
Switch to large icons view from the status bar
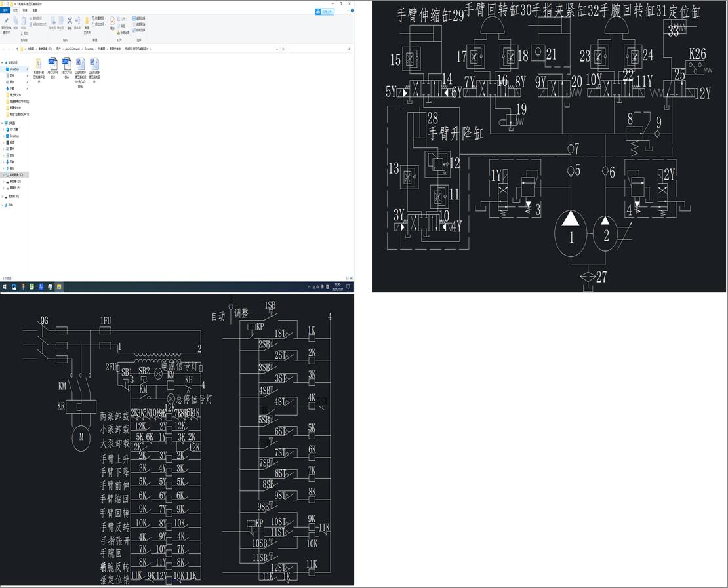pos(352,278)
